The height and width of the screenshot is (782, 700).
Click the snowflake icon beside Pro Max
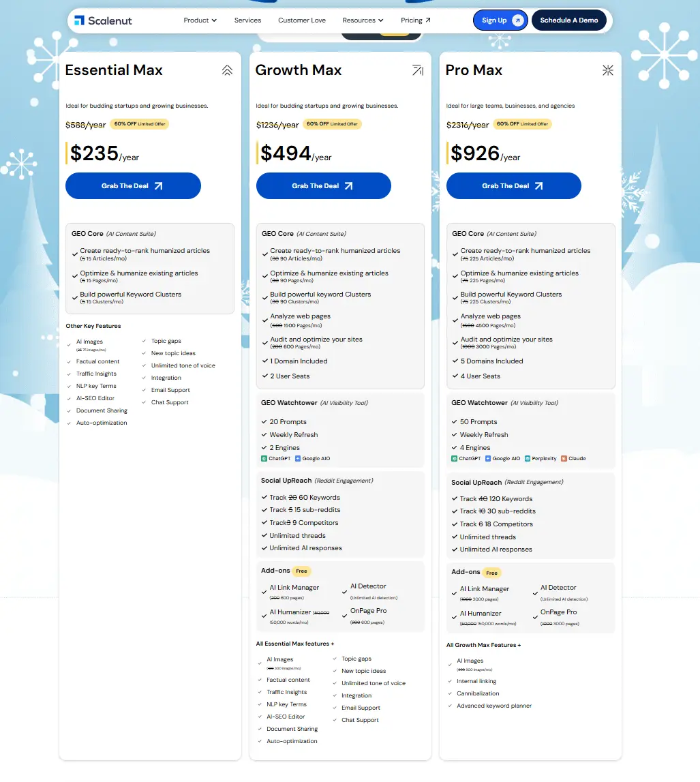tap(608, 69)
